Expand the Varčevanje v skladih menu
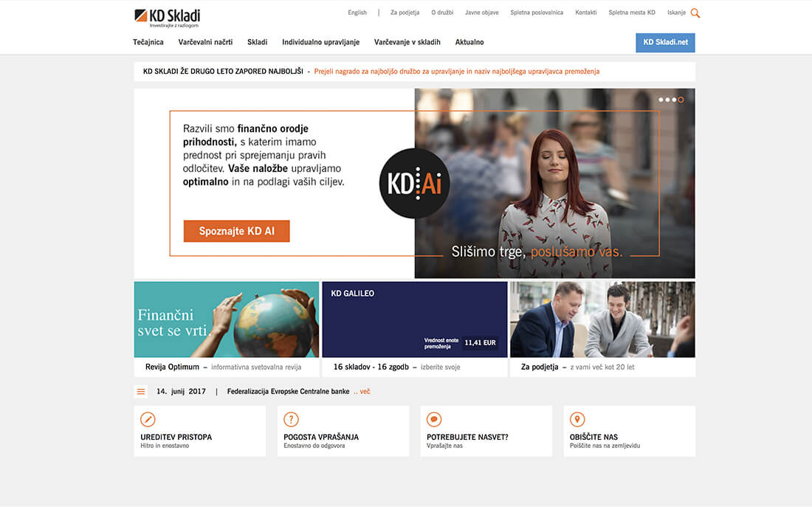812x507 pixels. [x=407, y=42]
